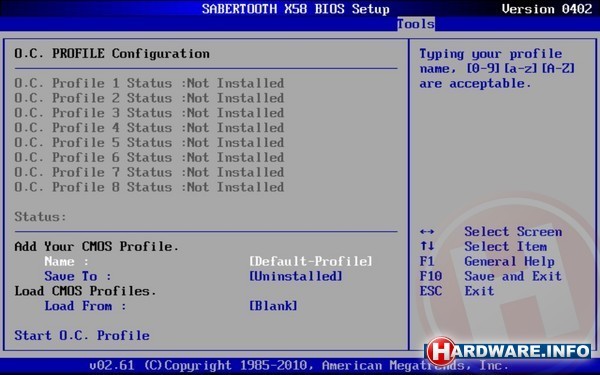Click Add Your CMOS Profile heading
This screenshot has width=600, height=375.
pos(96,246)
